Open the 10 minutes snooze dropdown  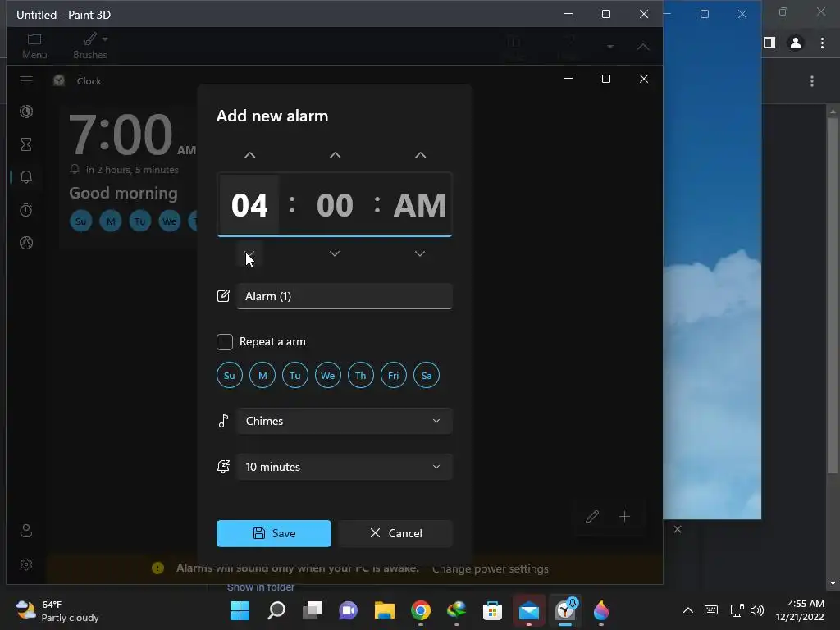click(345, 467)
